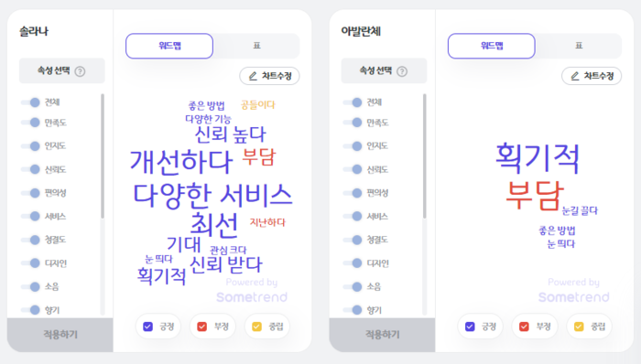Click the 솔라나 attribute list scrollbar
641x364 pixels.
(x=103, y=155)
